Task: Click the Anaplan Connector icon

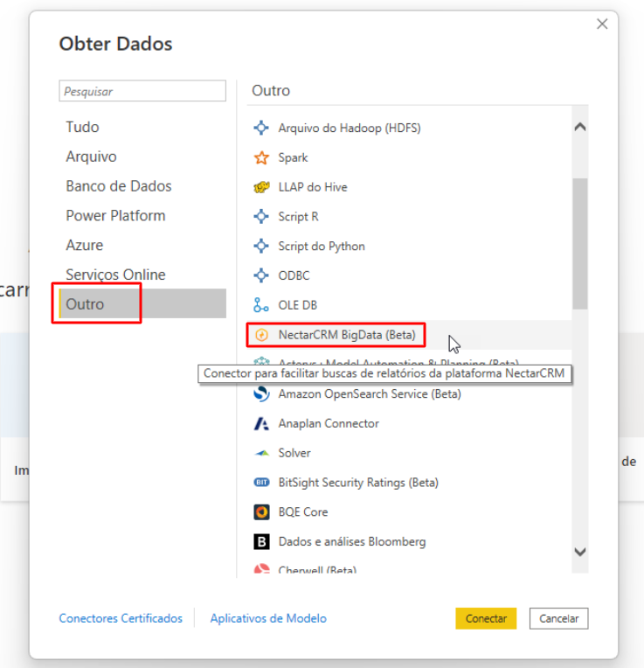Action: click(x=261, y=423)
